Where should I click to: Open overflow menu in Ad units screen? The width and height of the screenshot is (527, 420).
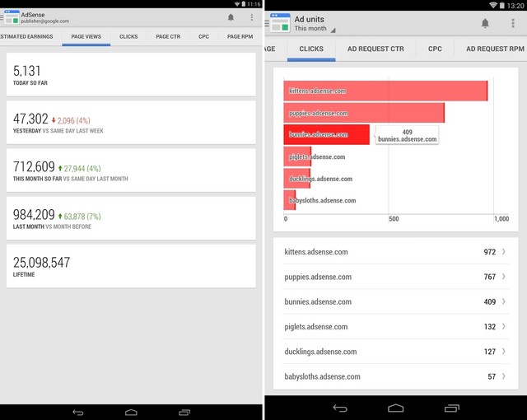(512, 23)
